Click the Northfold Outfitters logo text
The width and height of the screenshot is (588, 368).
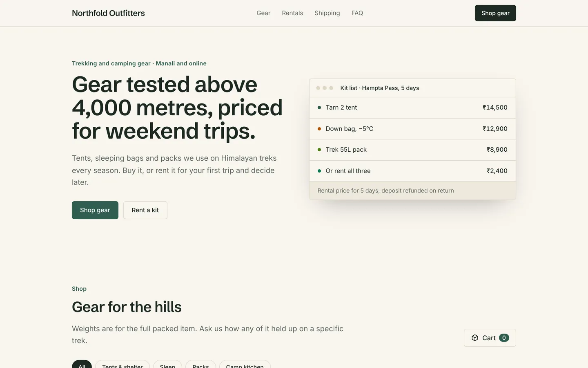pyautogui.click(x=108, y=13)
